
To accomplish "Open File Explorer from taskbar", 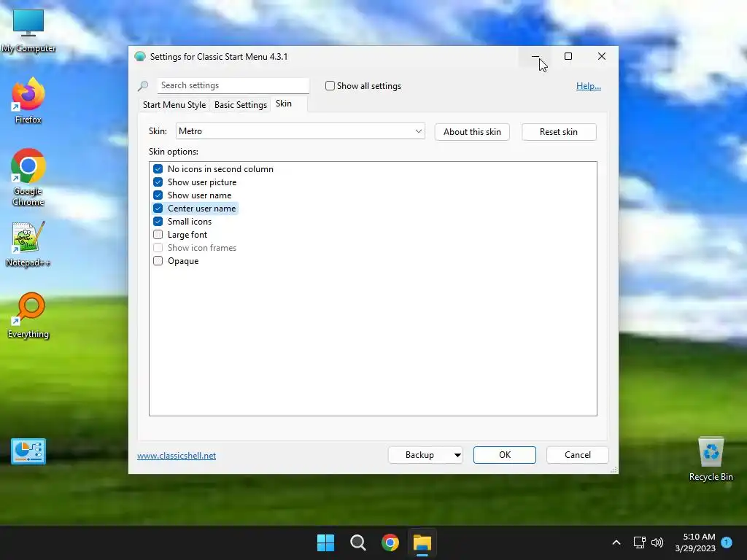I will 422,542.
